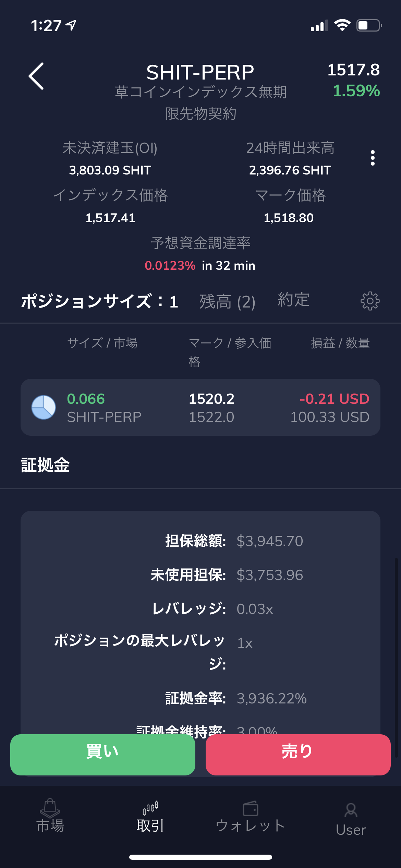The height and width of the screenshot is (868, 401).
Task: Tap the -0.21 USD profit/loss value
Action: tap(334, 399)
